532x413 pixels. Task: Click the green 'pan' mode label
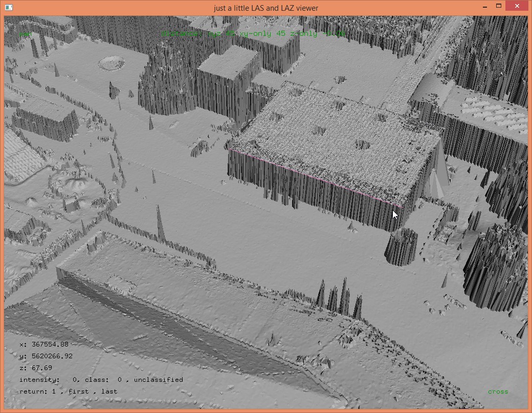[x=25, y=34]
